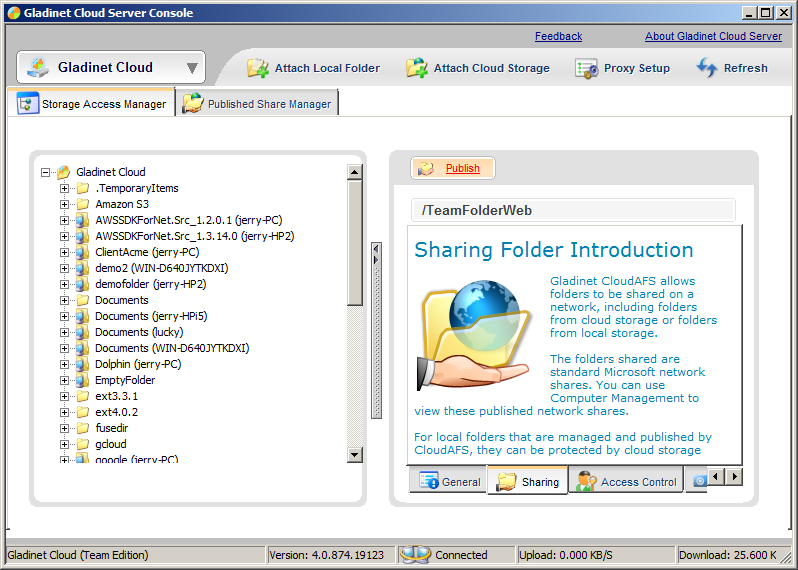
Task: Click the tree scrollbar up arrow
Action: pyautogui.click(x=355, y=172)
